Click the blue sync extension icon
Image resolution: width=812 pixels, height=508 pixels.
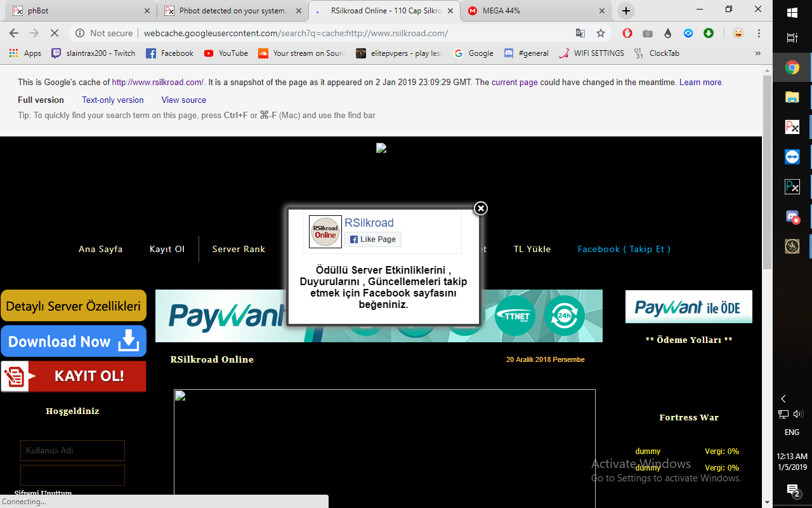(688, 33)
